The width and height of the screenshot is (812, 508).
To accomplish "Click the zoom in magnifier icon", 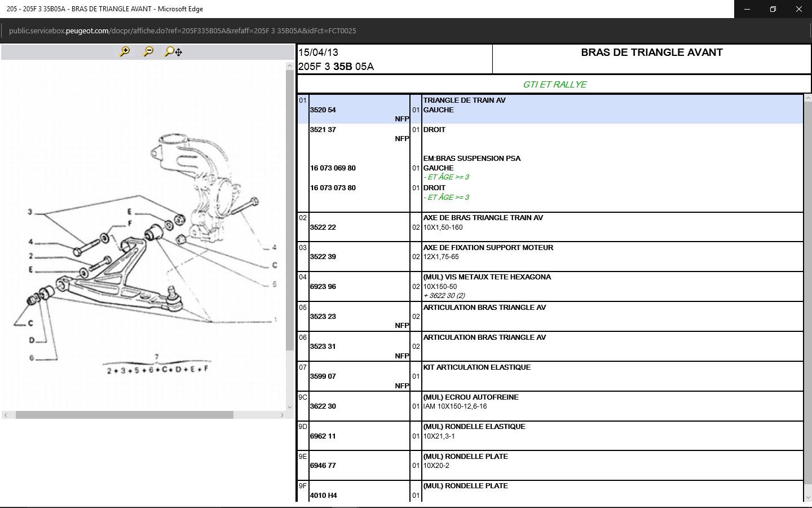I will 125,52.
